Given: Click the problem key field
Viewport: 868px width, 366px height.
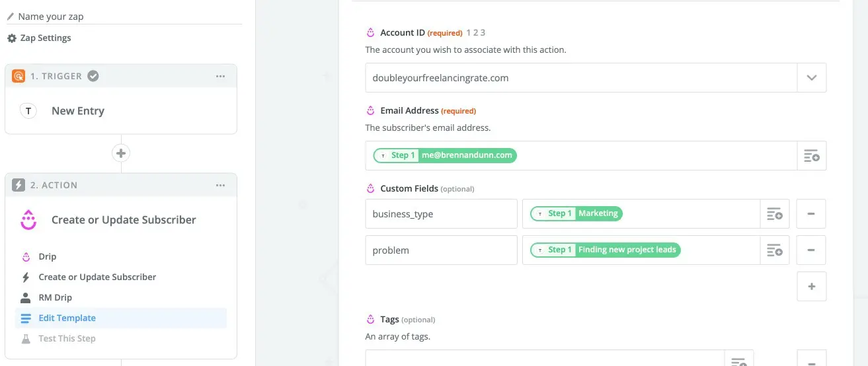Looking at the screenshot, I should [x=441, y=250].
